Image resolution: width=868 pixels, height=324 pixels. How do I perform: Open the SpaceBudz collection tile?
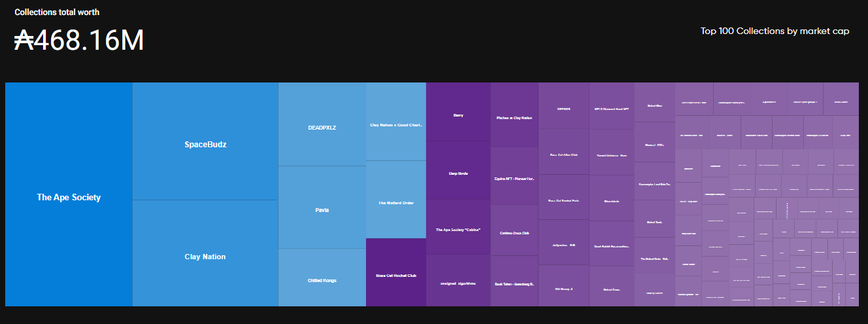pyautogui.click(x=205, y=141)
